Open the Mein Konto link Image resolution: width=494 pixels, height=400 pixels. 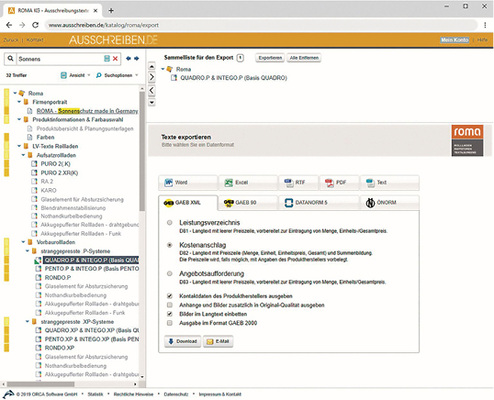455,40
